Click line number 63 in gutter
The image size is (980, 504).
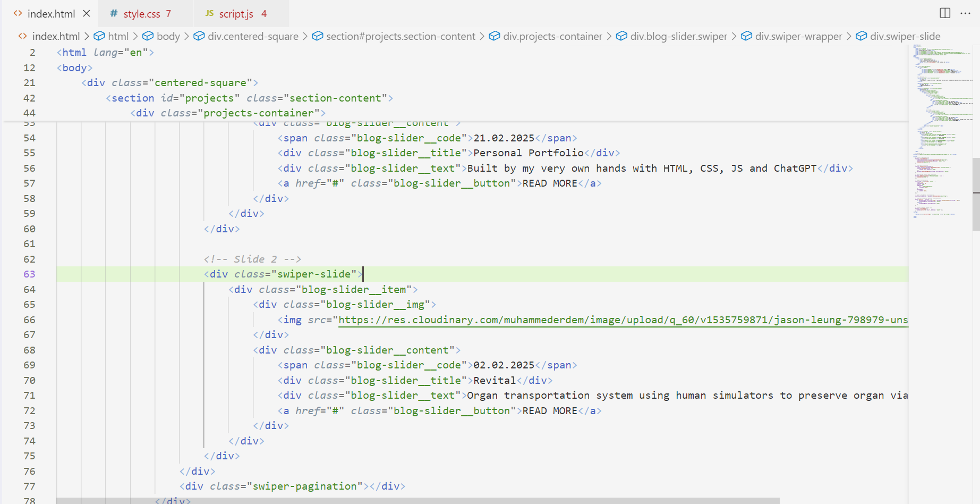29,274
